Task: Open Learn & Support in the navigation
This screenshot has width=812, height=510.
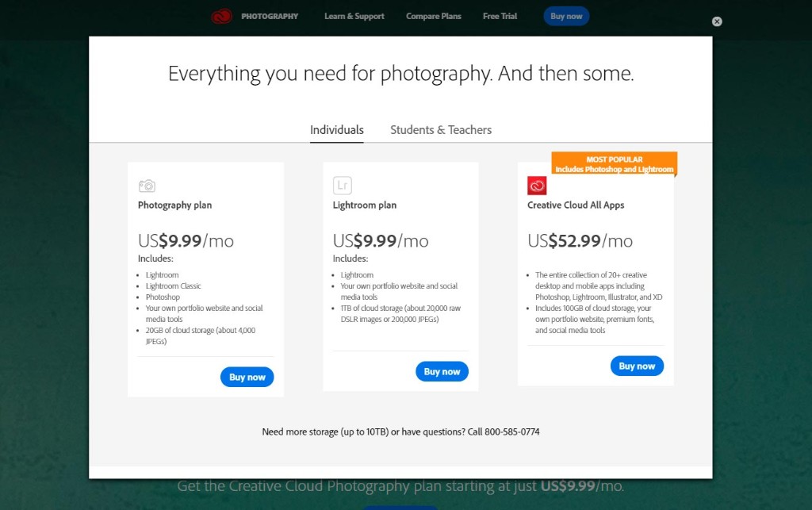Action: click(354, 17)
